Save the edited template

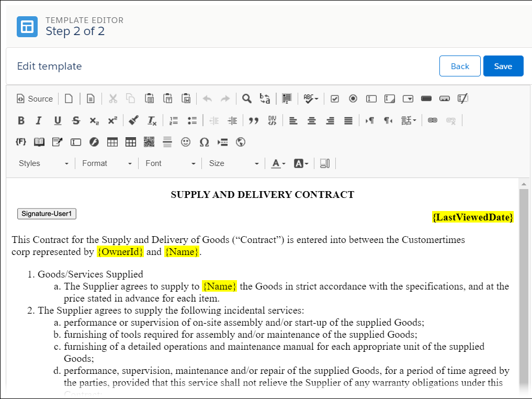coord(503,66)
